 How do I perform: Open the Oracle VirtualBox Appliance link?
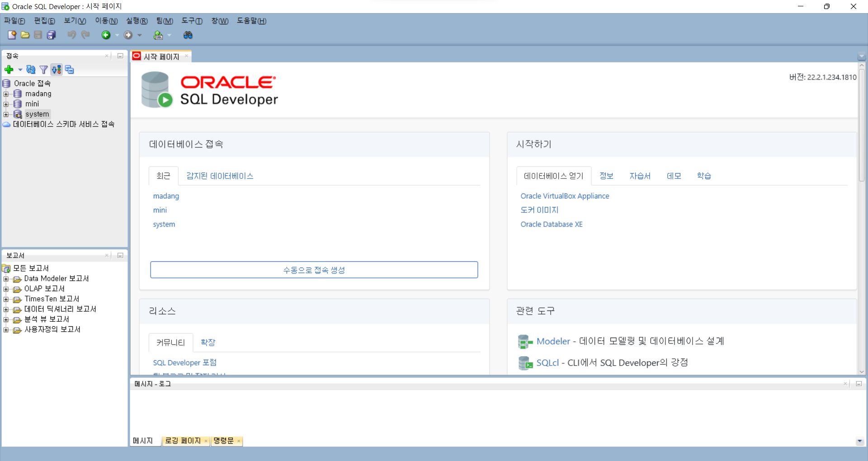point(565,196)
